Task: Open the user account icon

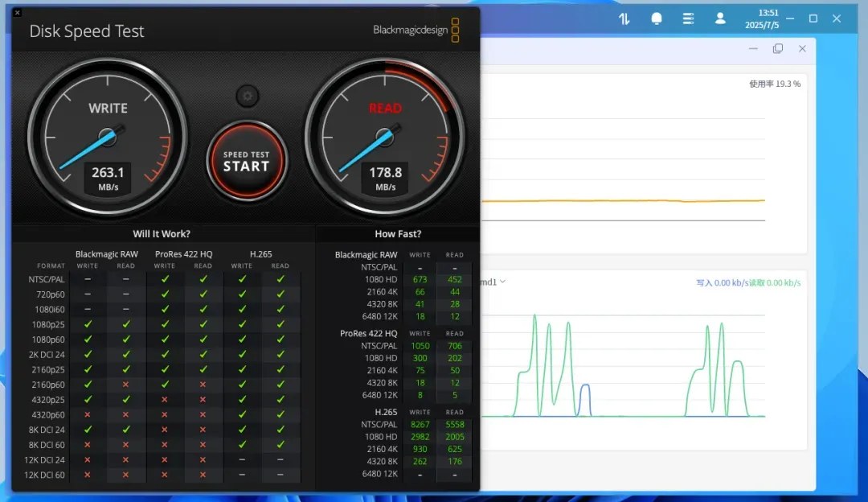Action: click(x=720, y=19)
